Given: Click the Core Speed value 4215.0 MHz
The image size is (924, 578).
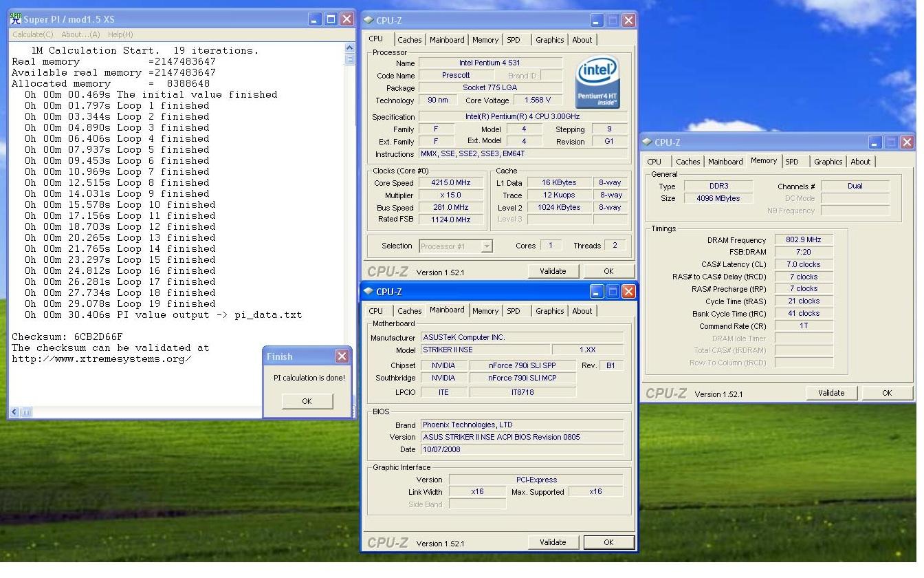Looking at the screenshot, I should (x=450, y=183).
